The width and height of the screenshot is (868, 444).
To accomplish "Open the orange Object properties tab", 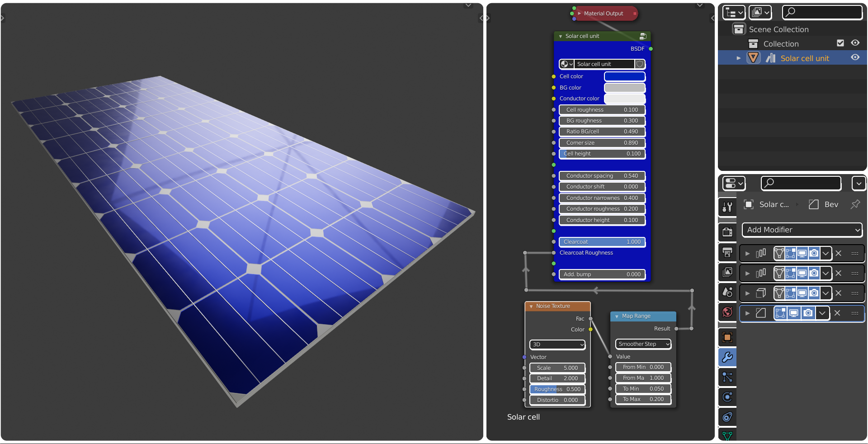I will [727, 337].
